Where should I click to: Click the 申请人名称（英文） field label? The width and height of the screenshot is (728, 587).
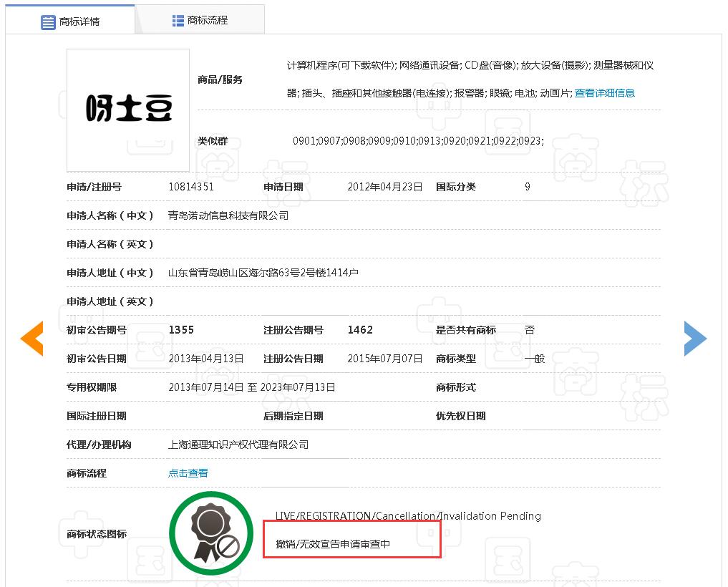point(110,244)
